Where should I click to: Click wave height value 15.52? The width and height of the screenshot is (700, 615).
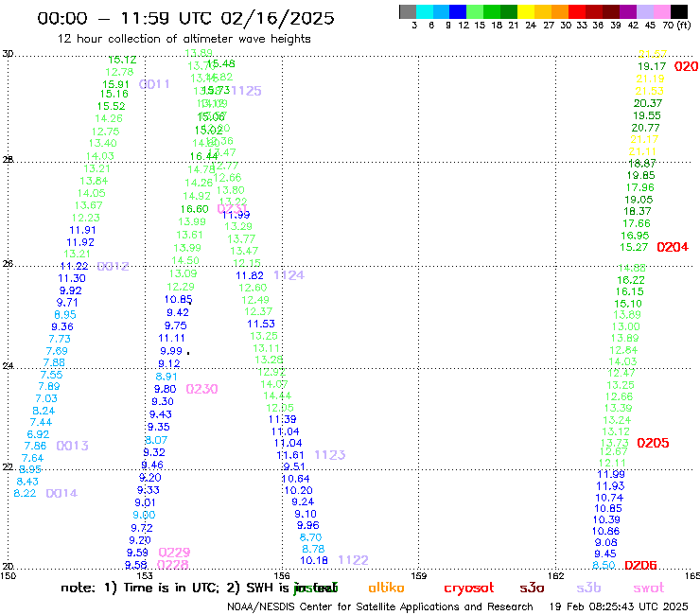tap(112, 106)
